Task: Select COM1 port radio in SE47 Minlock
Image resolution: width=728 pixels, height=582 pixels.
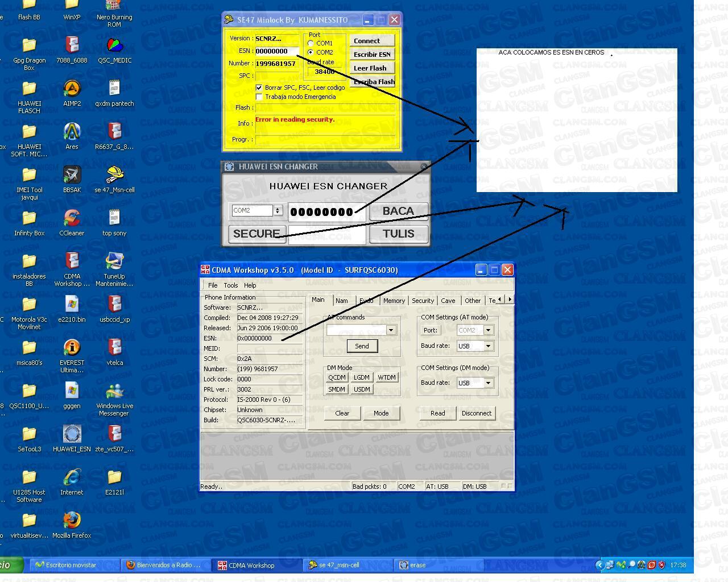Action: click(311, 43)
